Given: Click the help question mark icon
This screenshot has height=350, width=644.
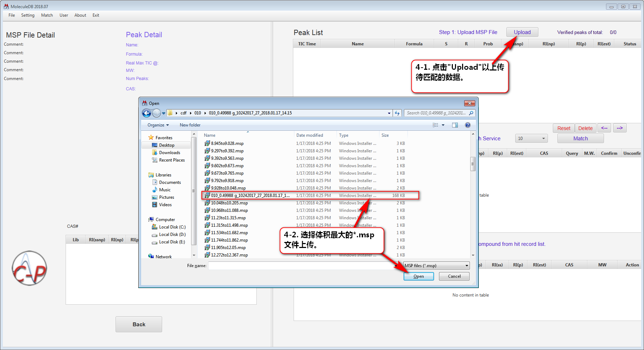Looking at the screenshot, I should coord(467,125).
